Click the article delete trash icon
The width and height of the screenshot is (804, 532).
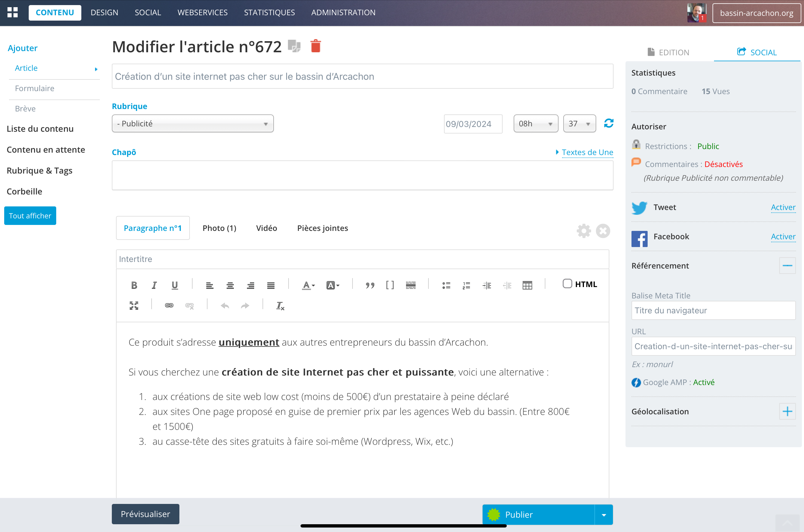315,46
